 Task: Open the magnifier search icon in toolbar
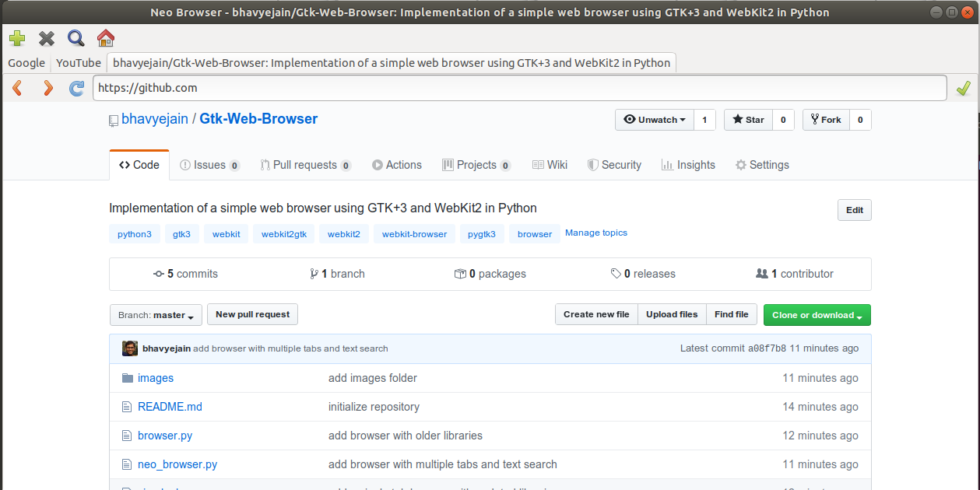tap(76, 38)
